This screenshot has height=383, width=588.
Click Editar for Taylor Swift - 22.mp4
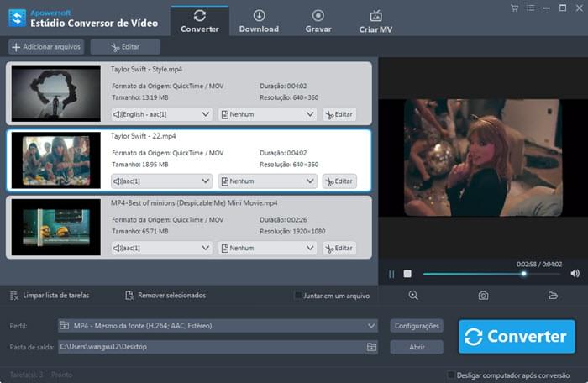coord(339,181)
